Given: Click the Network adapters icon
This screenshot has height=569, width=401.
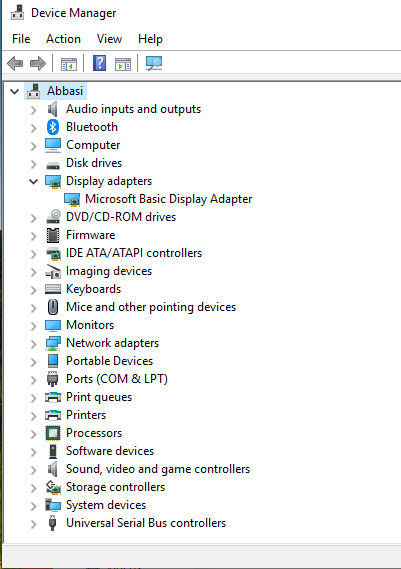Looking at the screenshot, I should (53, 343).
